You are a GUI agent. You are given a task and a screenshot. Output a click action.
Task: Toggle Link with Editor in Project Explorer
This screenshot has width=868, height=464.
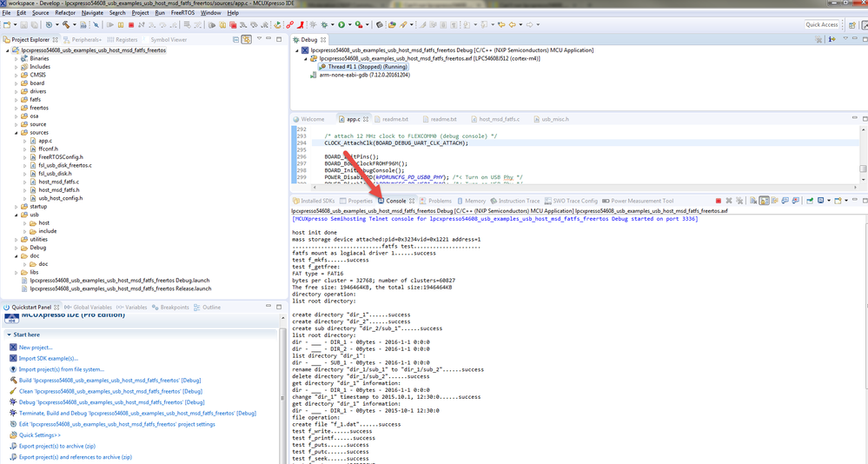point(247,39)
